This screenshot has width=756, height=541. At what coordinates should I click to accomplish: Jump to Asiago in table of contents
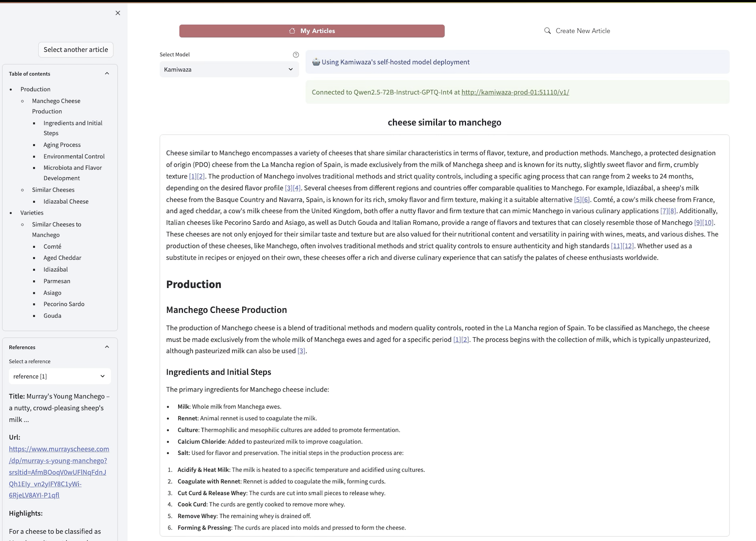click(52, 293)
